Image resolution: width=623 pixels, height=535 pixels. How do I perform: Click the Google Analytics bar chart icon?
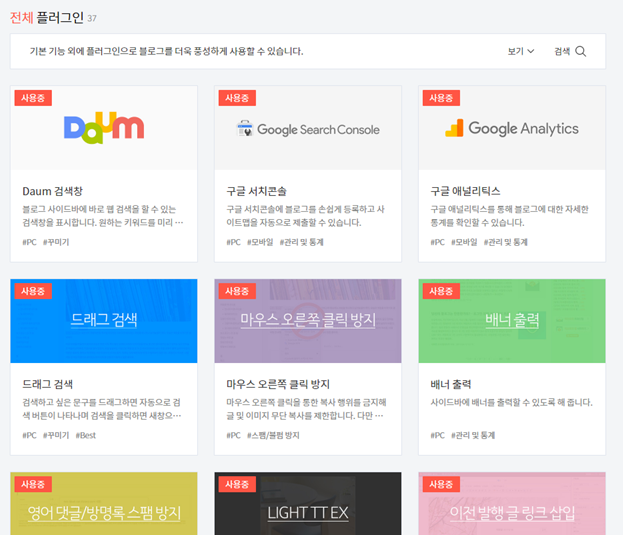[454, 128]
